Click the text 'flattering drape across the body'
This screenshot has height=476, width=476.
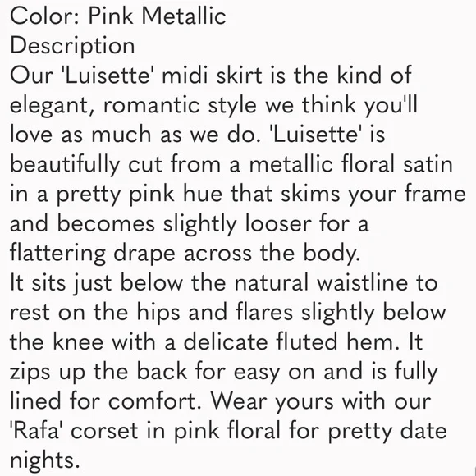coord(183,253)
